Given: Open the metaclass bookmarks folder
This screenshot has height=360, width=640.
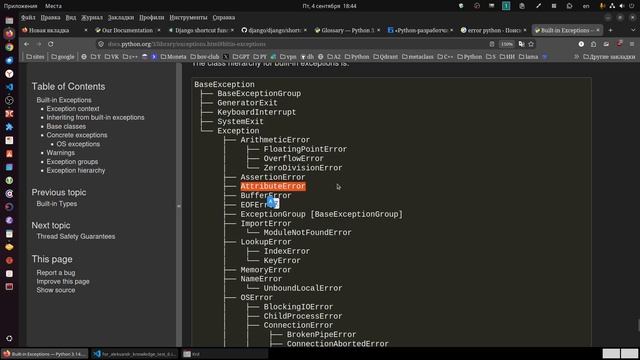Looking at the screenshot, I should coord(418,57).
